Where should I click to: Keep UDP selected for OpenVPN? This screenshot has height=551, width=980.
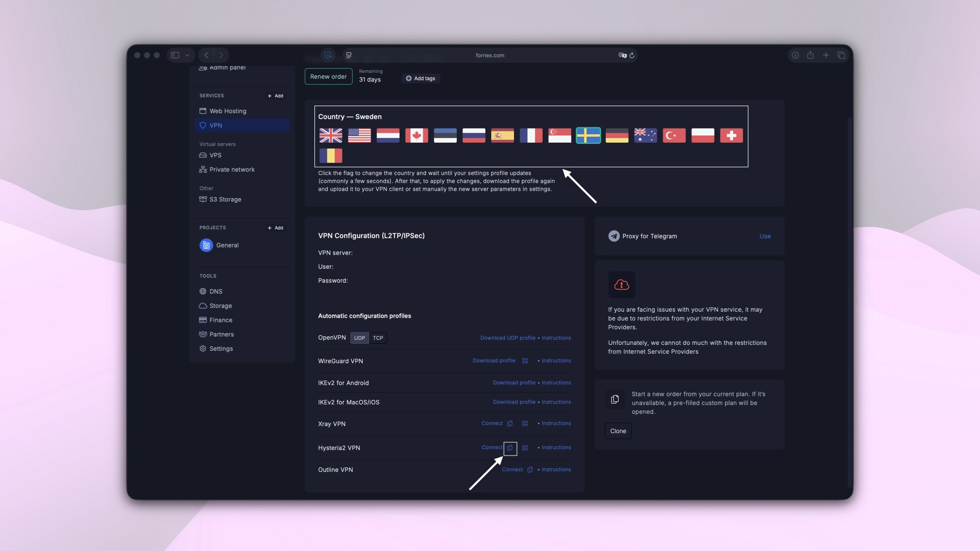click(x=359, y=338)
